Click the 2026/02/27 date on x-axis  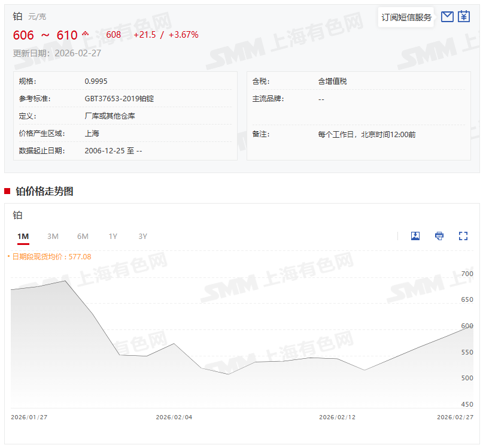(455, 417)
